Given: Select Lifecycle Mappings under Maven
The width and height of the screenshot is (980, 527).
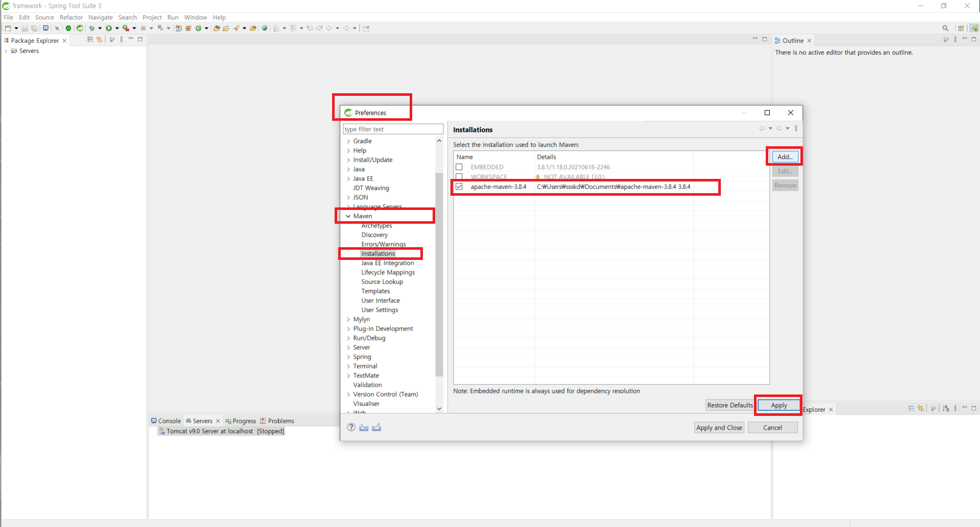Looking at the screenshot, I should pyautogui.click(x=388, y=273).
